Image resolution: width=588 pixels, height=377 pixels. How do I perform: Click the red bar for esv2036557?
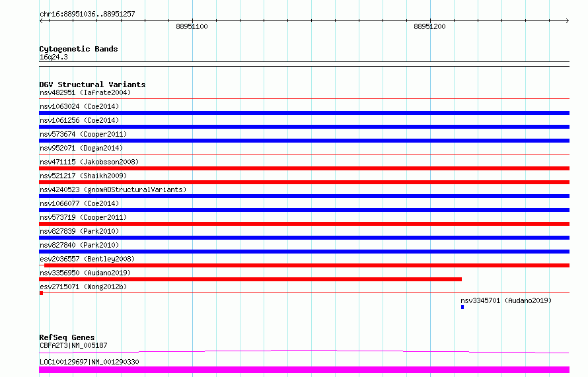pyautogui.click(x=307, y=265)
